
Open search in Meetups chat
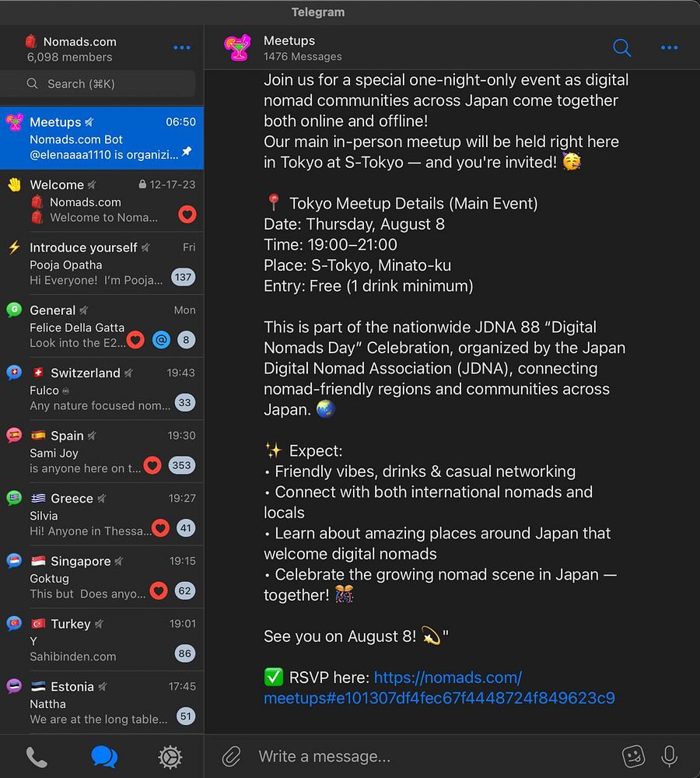(x=621, y=47)
